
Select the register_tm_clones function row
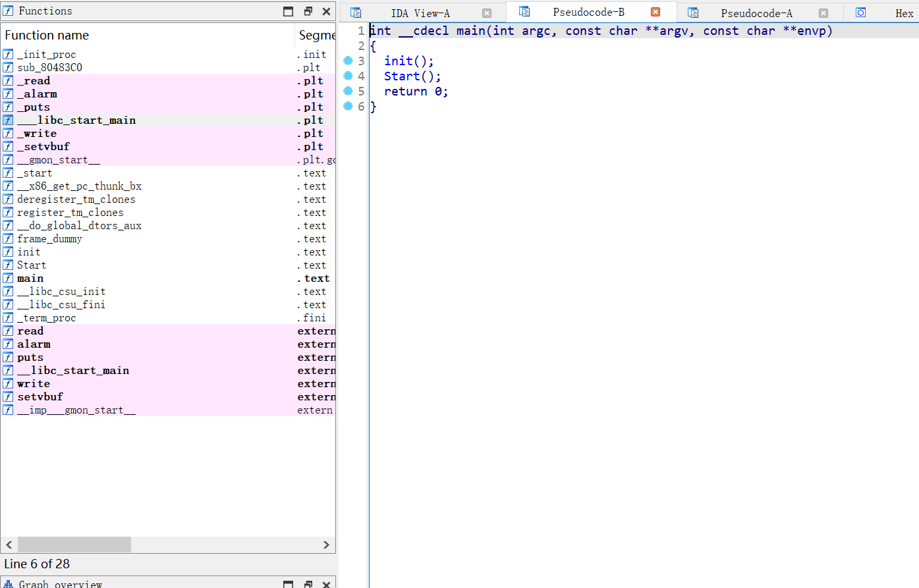[x=169, y=213]
